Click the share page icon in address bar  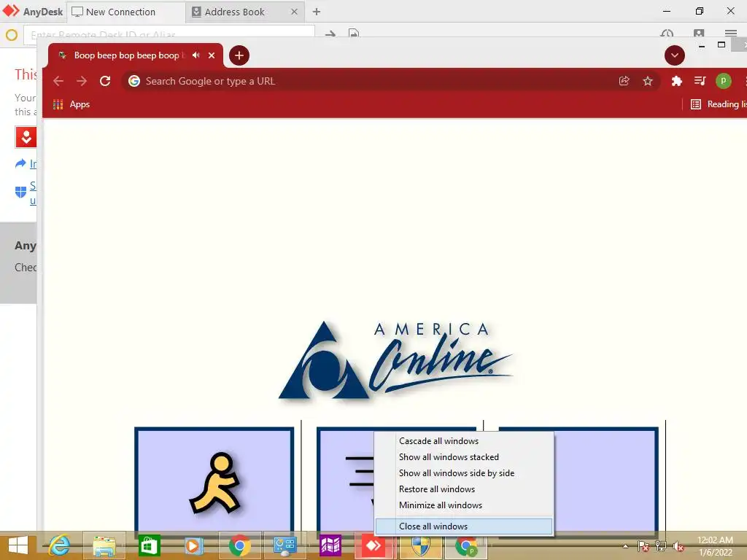pos(624,81)
